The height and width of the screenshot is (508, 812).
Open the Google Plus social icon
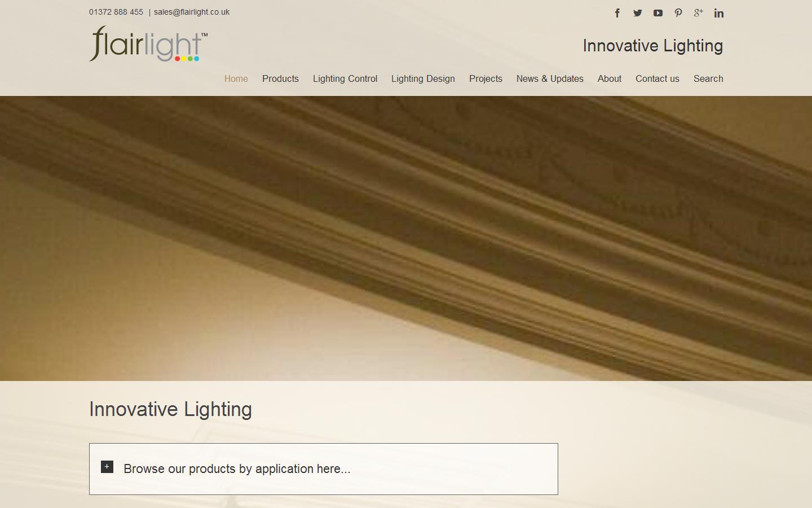click(x=699, y=13)
